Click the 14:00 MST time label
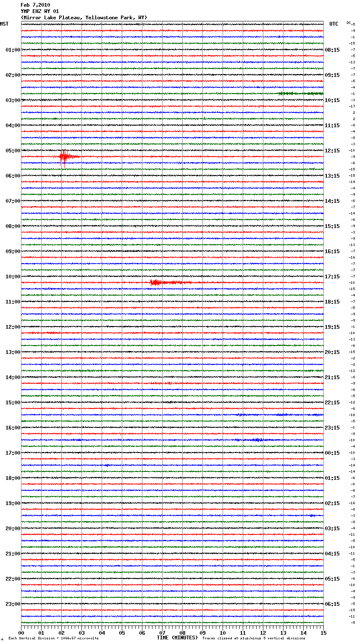 point(13,377)
